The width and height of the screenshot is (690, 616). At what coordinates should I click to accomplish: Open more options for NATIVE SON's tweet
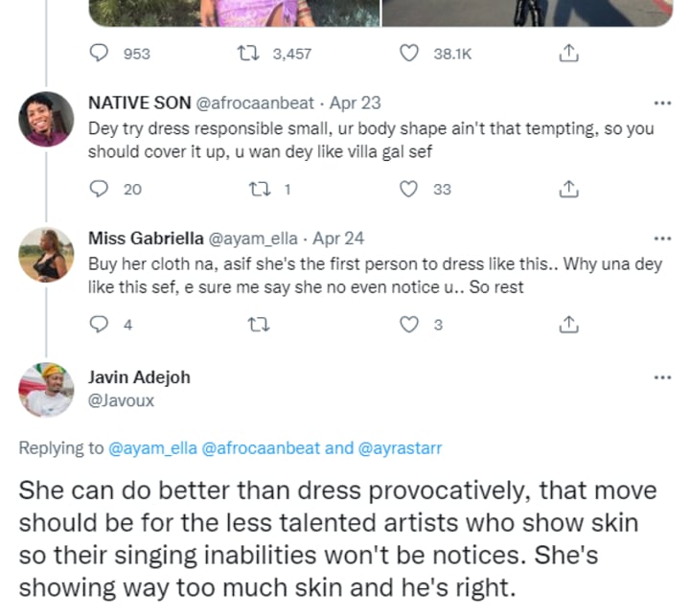661,103
